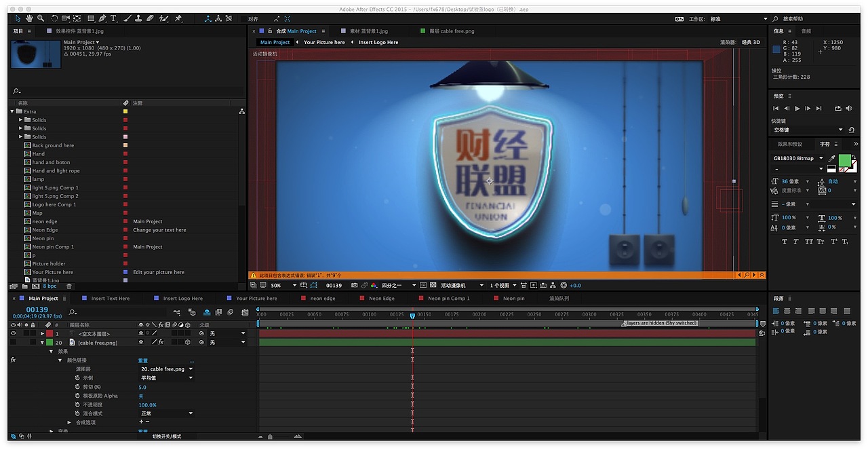This screenshot has height=450, width=868.
Task: Select the Clone Stamp tool
Action: click(x=139, y=18)
